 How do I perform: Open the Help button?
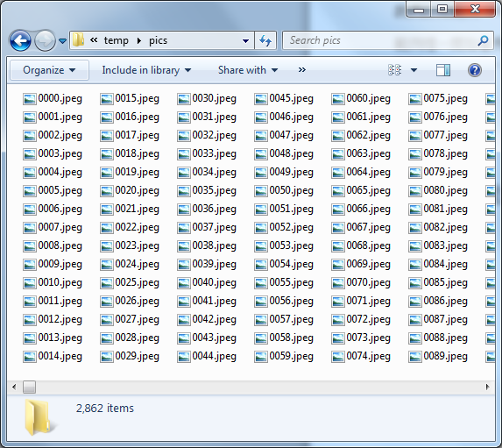pos(475,70)
